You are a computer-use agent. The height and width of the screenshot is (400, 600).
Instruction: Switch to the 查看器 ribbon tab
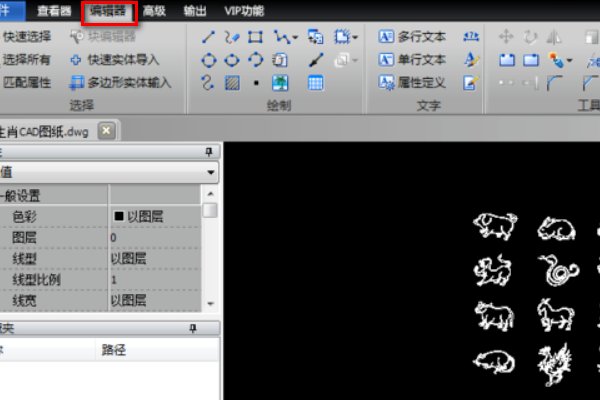54,11
